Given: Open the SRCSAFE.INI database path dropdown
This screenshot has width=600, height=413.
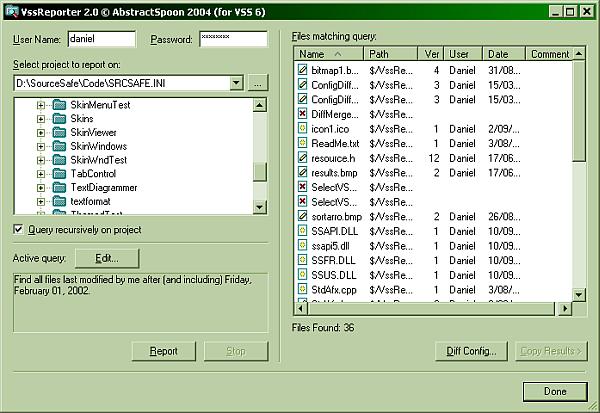Looking at the screenshot, I should [236, 84].
